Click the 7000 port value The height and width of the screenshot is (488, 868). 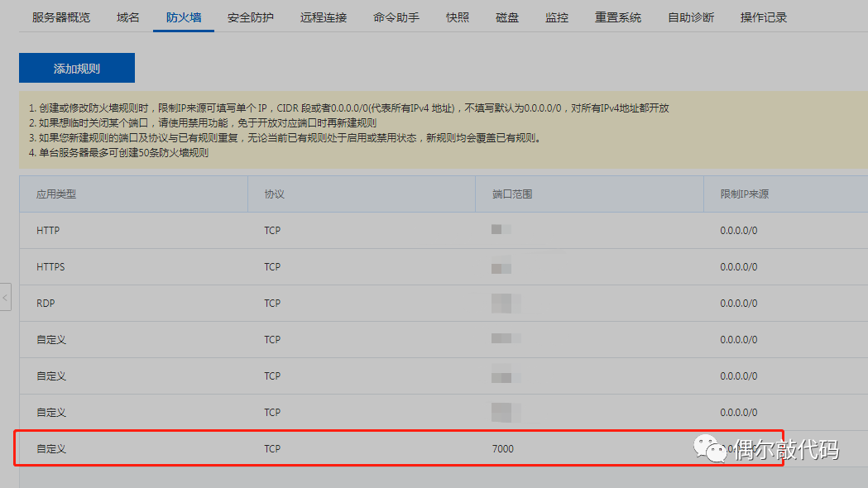tap(502, 449)
